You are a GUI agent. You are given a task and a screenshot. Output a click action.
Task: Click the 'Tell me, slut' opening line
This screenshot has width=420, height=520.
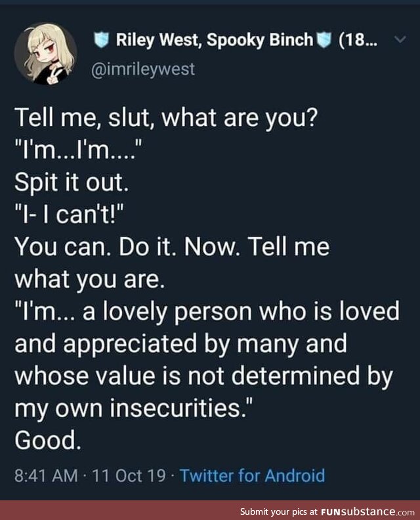(x=166, y=118)
